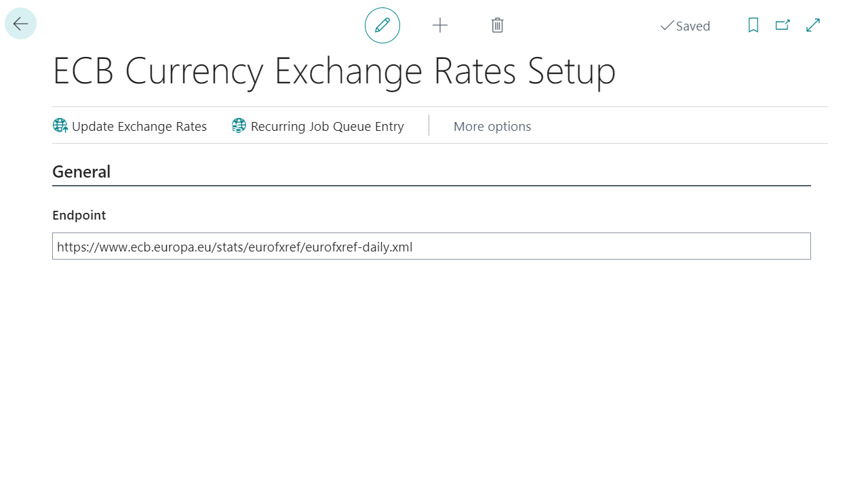Delete the record with trash icon
Viewport: 868px width, 488px height.
[497, 26]
